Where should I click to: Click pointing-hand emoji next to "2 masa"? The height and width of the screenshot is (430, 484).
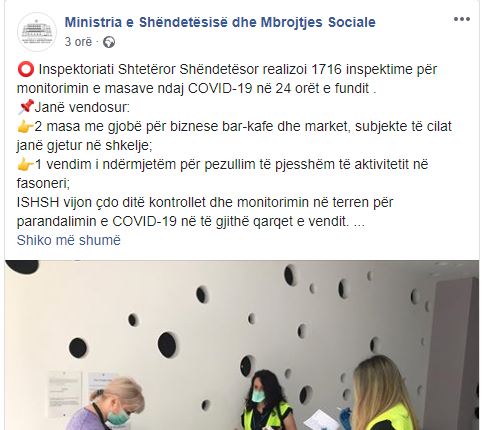pyautogui.click(x=25, y=127)
